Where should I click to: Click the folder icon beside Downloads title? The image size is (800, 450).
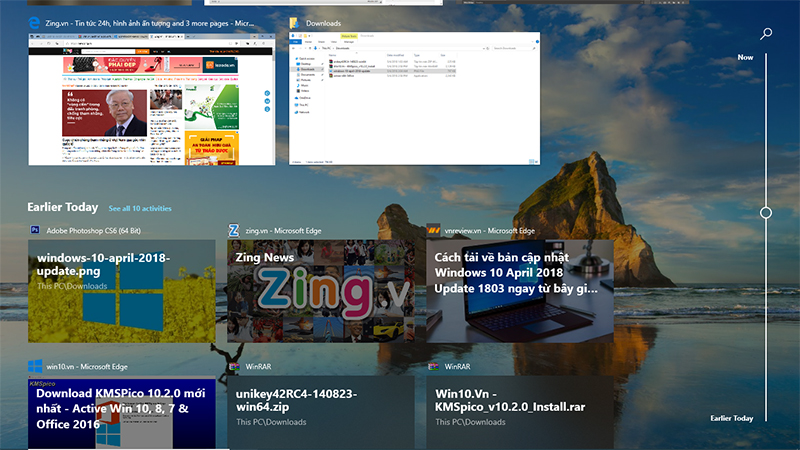click(294, 23)
